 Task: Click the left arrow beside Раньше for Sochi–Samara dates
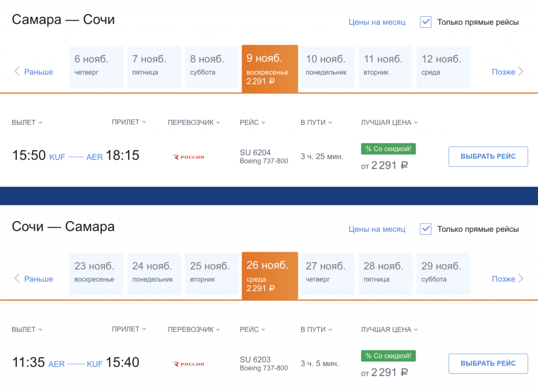(17, 278)
